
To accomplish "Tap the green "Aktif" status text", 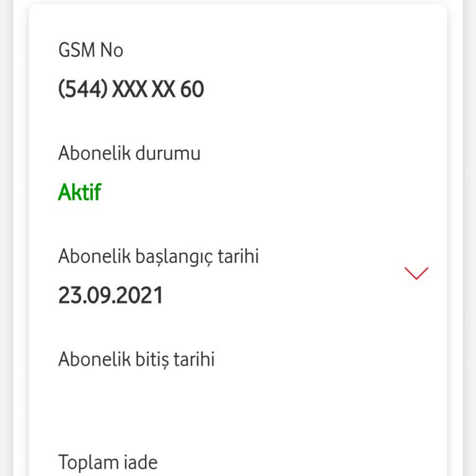I will pyautogui.click(x=79, y=192).
